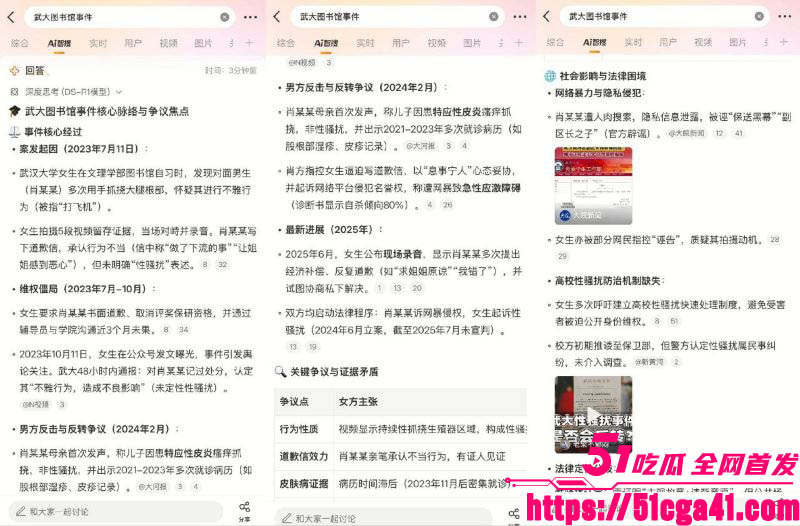This screenshot has width=800, height=526.
Task: Open @大河报 source in the middle screen
Action: pos(421,146)
